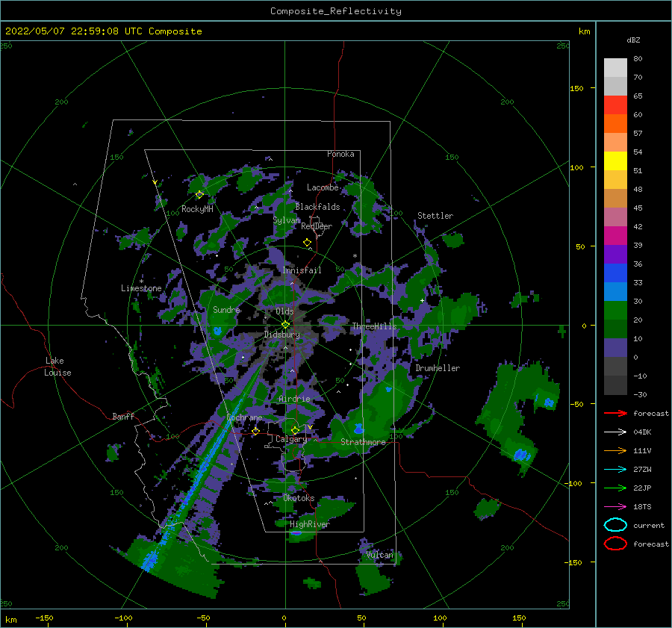This screenshot has width=672, height=628.
Task: Select the white 04DK arrow symbol
Action: tap(615, 432)
